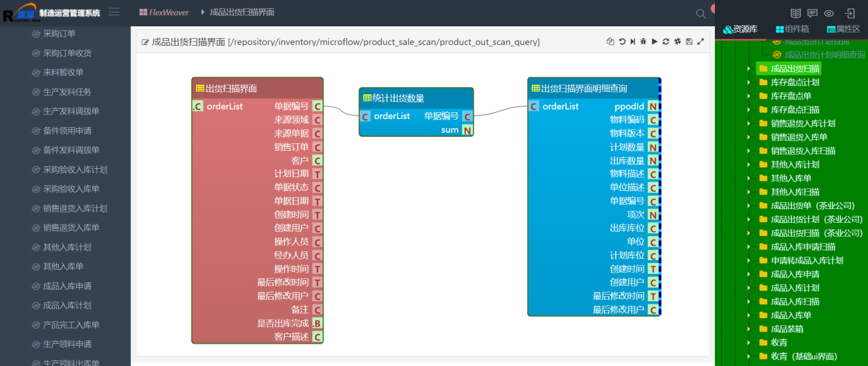
Task: Toggle the hamburger sidebar menu button
Action: (114, 12)
